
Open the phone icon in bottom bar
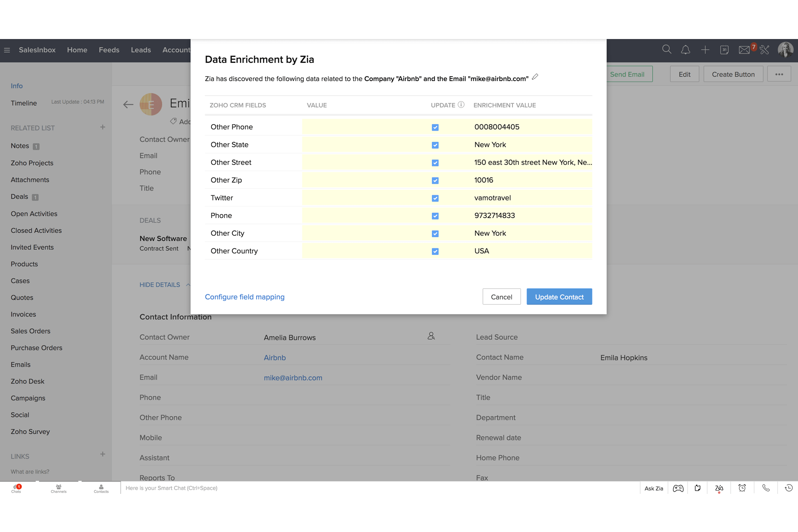click(x=766, y=488)
